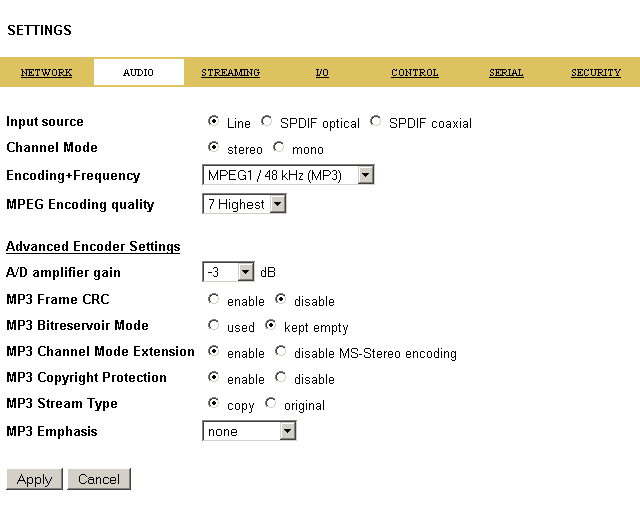Set MP3 Bitreservoir Mode to used
This screenshot has height=512, width=640.
pos(214,326)
